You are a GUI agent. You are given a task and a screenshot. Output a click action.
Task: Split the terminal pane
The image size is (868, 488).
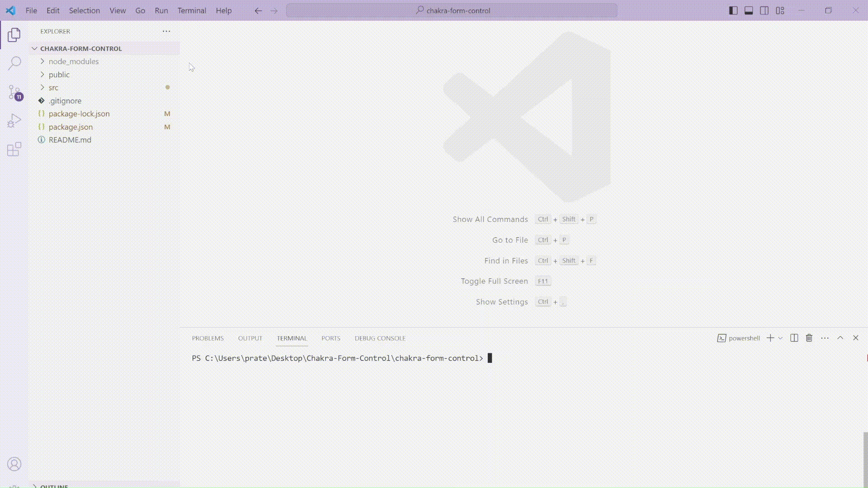coord(794,338)
